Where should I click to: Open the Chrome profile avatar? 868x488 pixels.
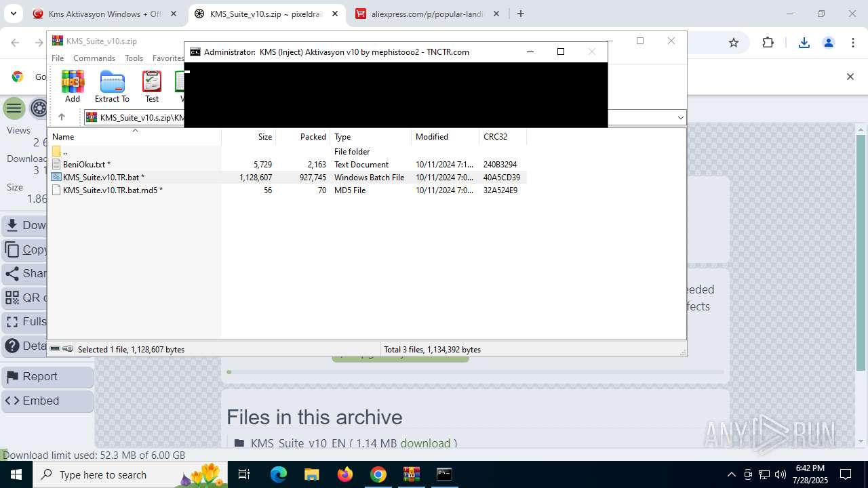[x=829, y=43]
